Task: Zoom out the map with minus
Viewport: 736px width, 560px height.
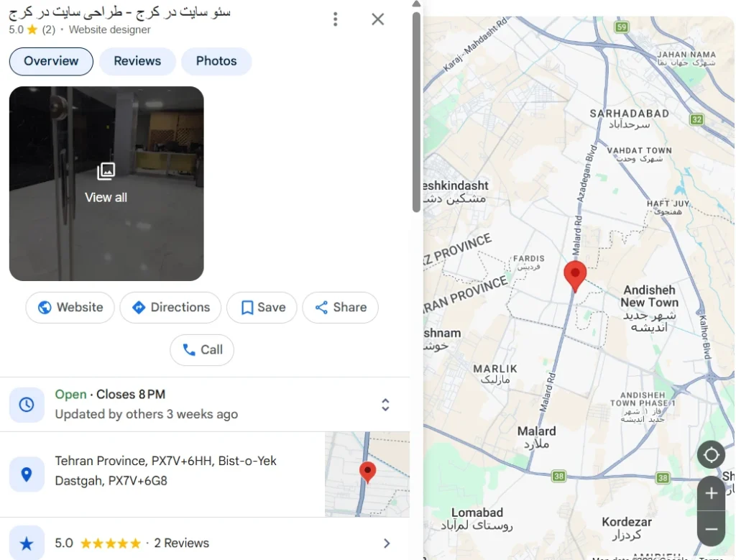Action: 711,529
